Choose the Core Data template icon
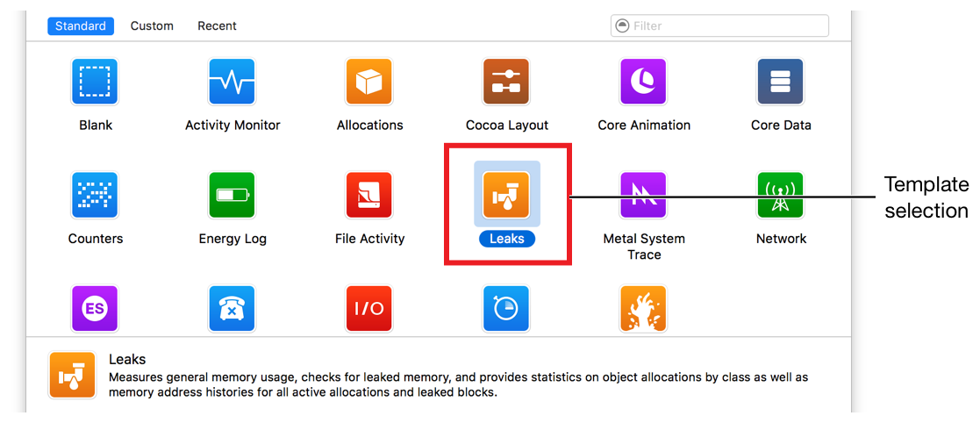This screenshot has height=423, width=980. (x=780, y=82)
